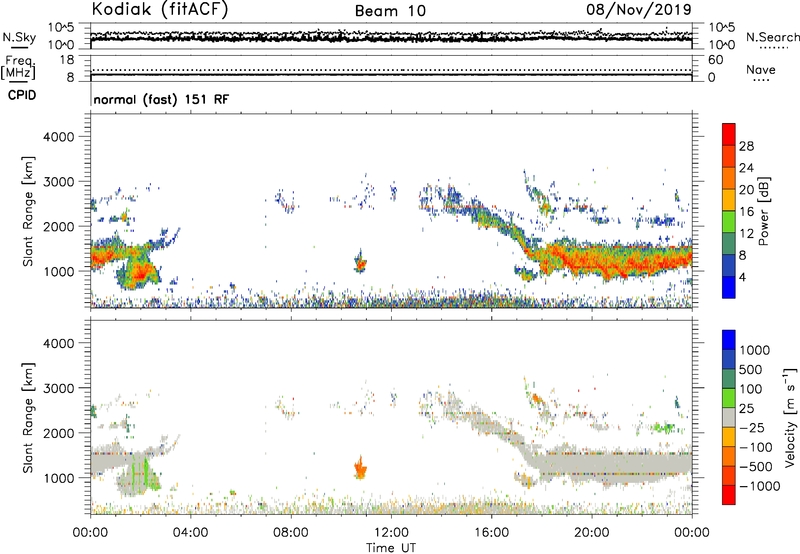
Task: Click the blue bottom of the Power color bar
Action: [x=729, y=288]
